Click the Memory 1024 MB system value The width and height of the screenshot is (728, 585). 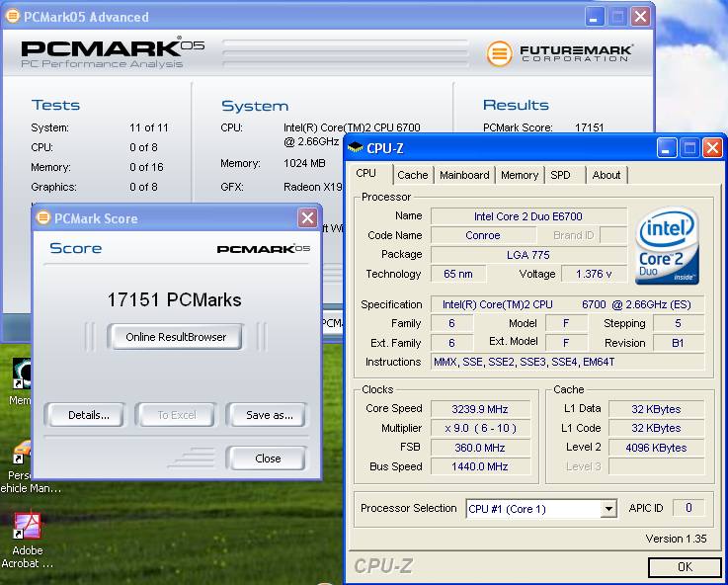[x=304, y=163]
